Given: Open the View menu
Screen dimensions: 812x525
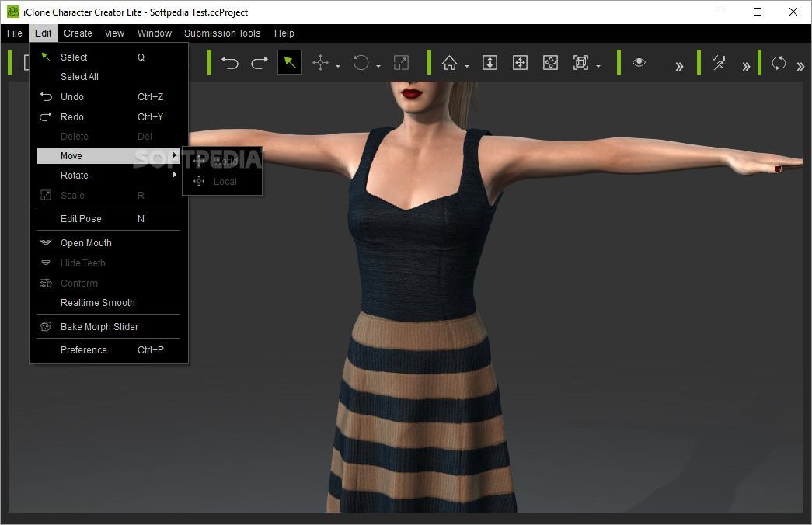Looking at the screenshot, I should click(114, 33).
